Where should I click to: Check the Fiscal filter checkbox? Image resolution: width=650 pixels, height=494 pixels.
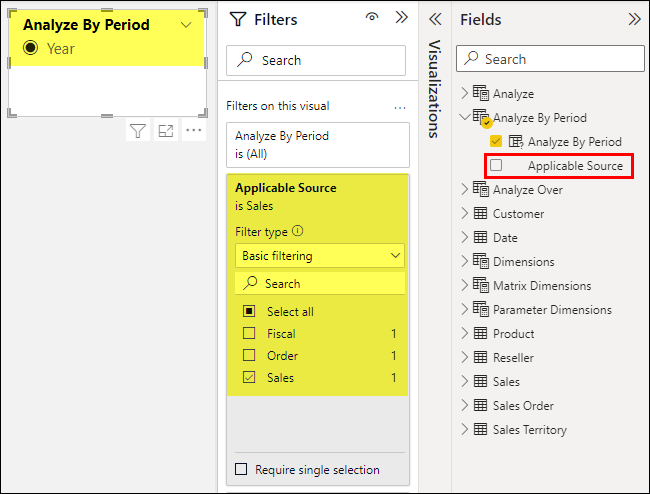pyautogui.click(x=249, y=334)
